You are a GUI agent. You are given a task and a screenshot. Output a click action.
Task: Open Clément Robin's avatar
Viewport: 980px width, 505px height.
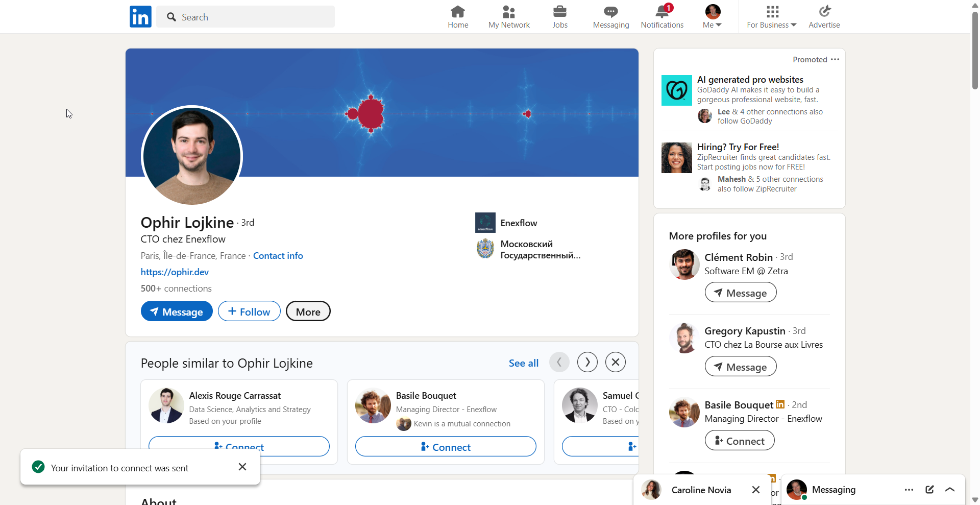click(x=684, y=264)
